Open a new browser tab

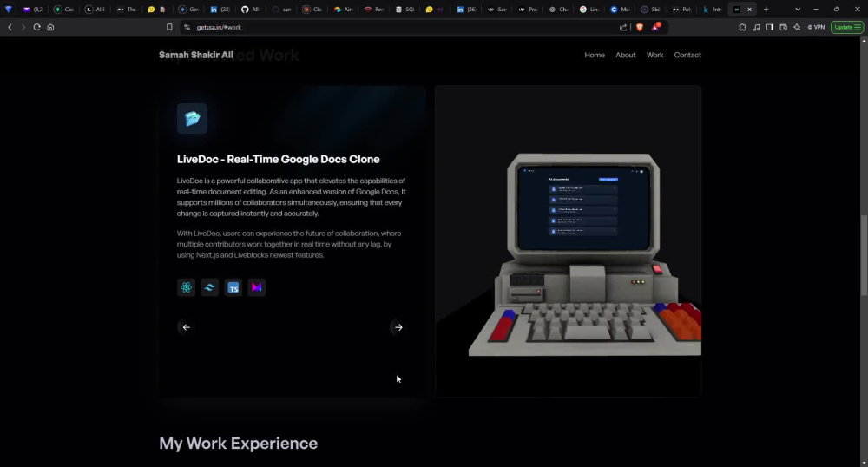coord(766,10)
